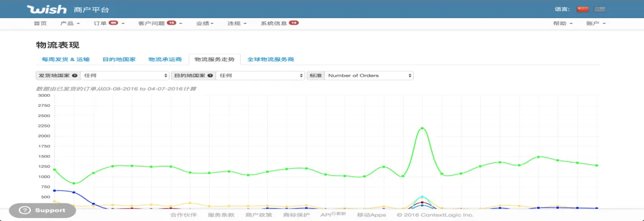Click the Wish logo

pyautogui.click(x=47, y=9)
